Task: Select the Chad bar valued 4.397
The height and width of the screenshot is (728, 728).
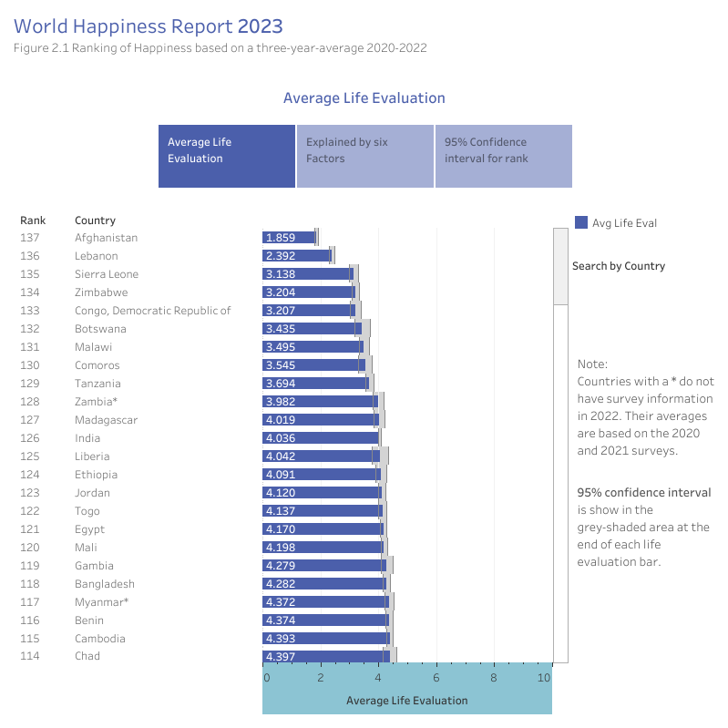Action: (x=325, y=657)
